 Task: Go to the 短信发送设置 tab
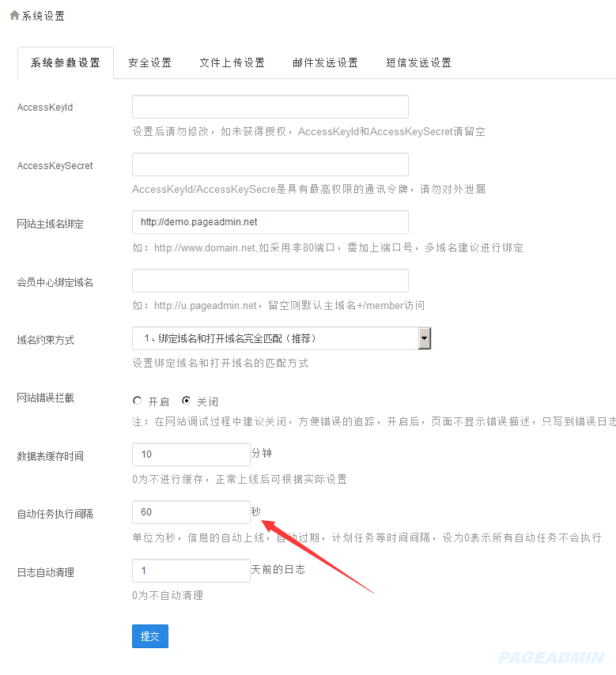[x=418, y=63]
